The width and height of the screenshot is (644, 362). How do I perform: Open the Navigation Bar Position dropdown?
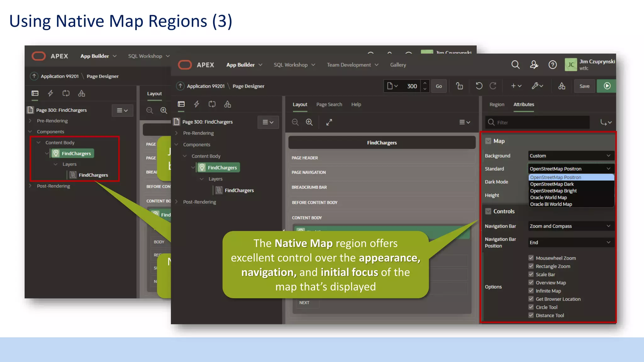point(571,242)
